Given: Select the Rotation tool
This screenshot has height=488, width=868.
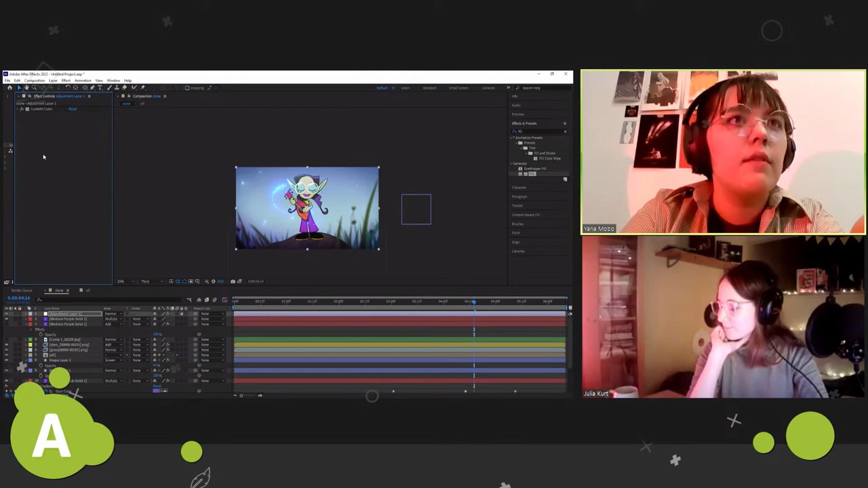Looking at the screenshot, I should [68, 87].
